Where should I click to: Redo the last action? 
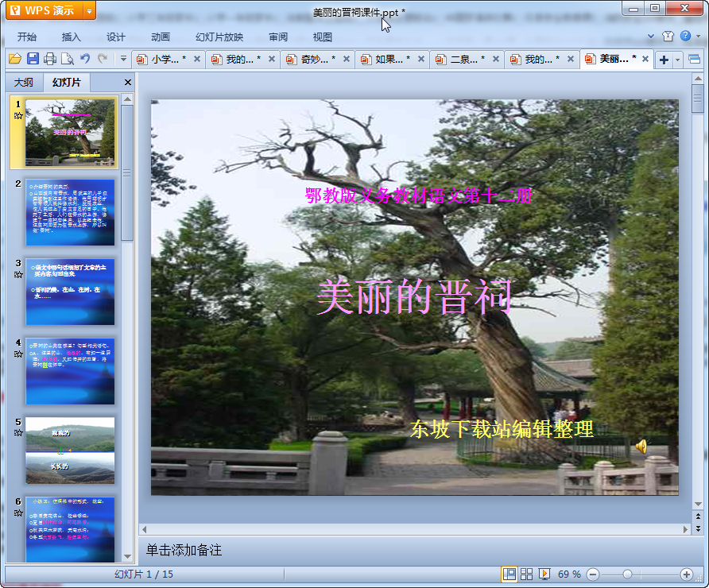tap(103, 58)
